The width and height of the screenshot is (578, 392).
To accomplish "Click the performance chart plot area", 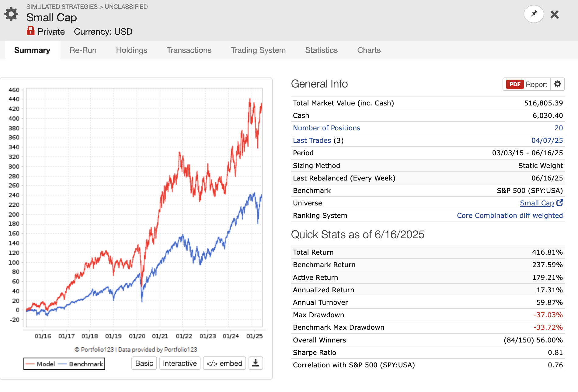I will (x=144, y=207).
